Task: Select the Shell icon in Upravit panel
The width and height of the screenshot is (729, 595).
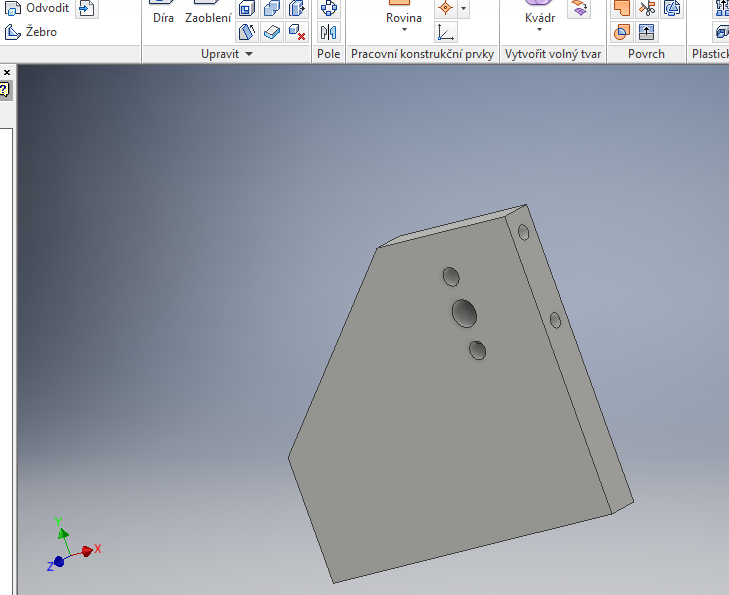Action: click(247, 9)
